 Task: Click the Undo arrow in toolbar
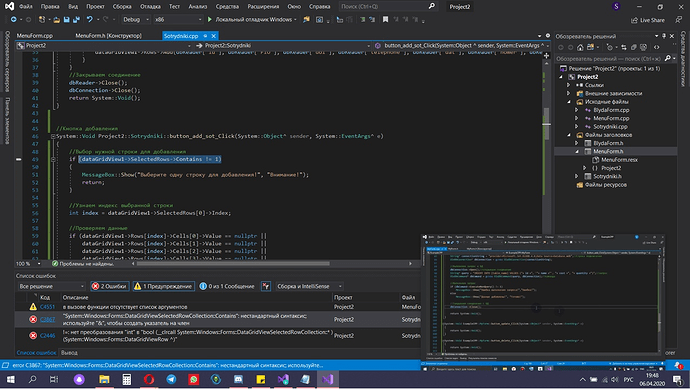click(90, 20)
